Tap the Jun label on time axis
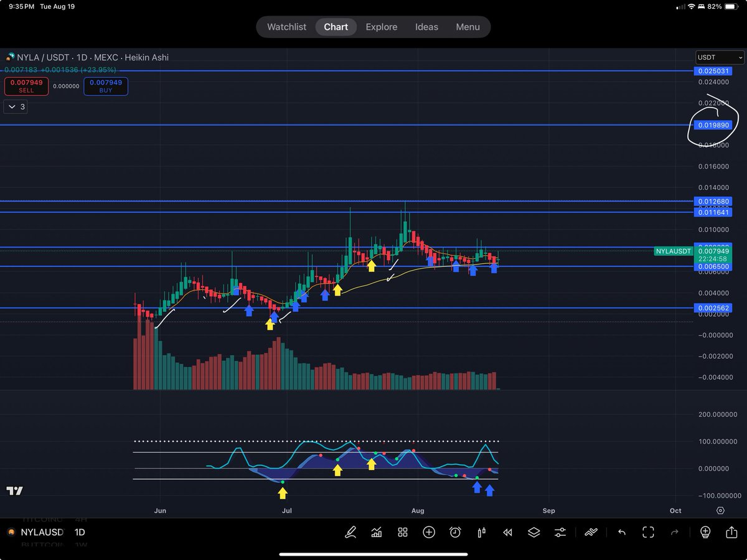This screenshot has height=560, width=747. [x=160, y=511]
